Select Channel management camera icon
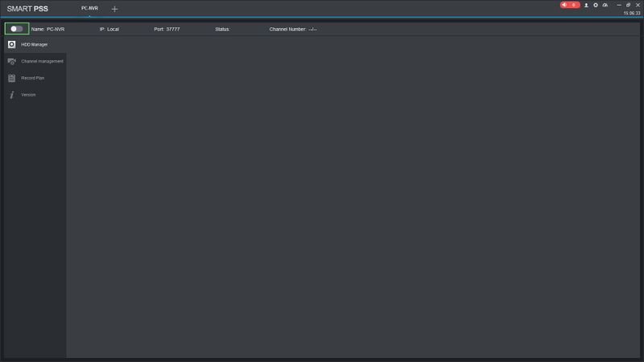The height and width of the screenshot is (362, 644). click(x=11, y=61)
